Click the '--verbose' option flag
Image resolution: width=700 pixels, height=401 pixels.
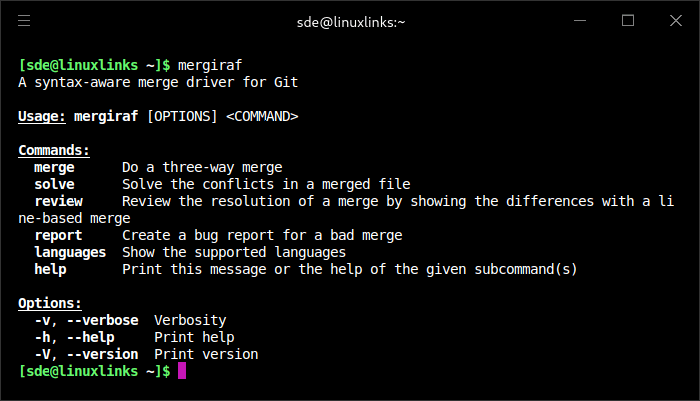coord(103,320)
